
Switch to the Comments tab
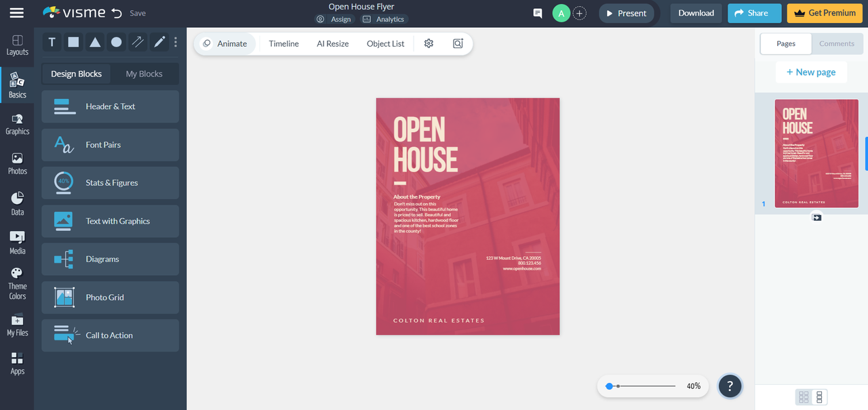836,43
